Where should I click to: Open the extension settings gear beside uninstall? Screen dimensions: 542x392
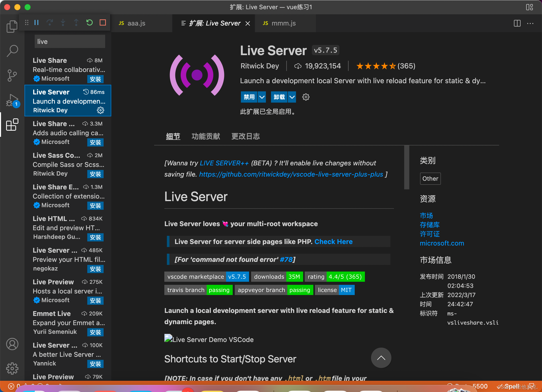click(306, 97)
